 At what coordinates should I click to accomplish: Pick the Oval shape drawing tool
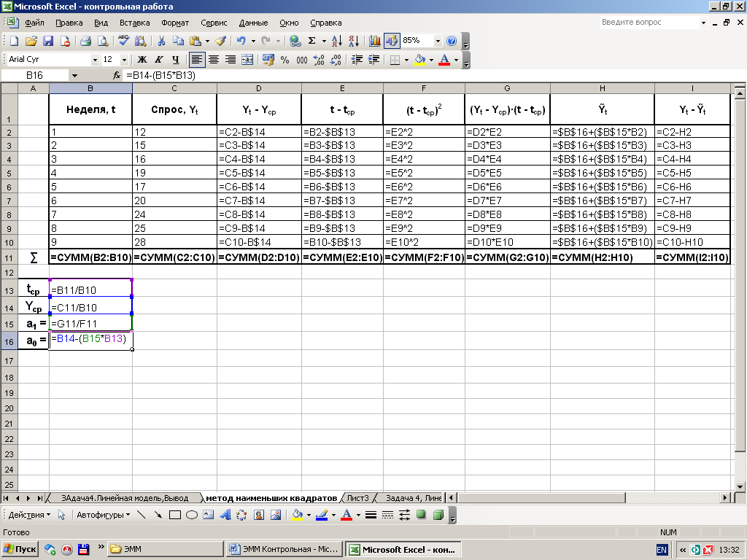192,515
